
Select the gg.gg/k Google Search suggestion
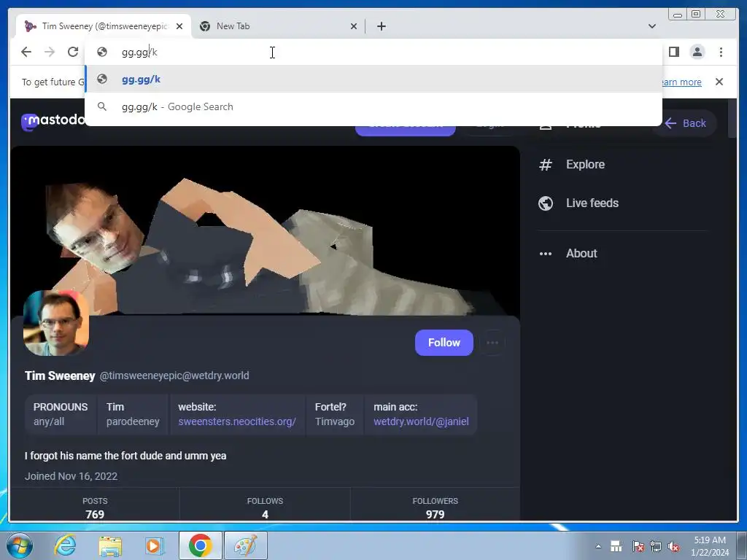coord(374,106)
